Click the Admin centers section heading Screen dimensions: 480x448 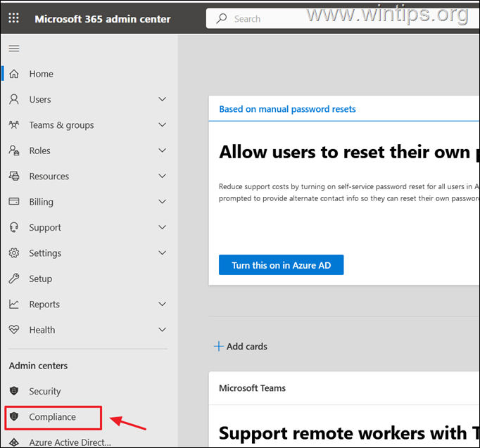(x=38, y=366)
